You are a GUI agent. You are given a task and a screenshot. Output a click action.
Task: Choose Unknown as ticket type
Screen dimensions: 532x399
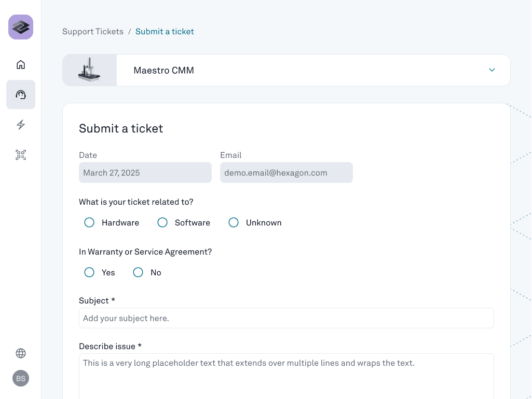tap(234, 222)
